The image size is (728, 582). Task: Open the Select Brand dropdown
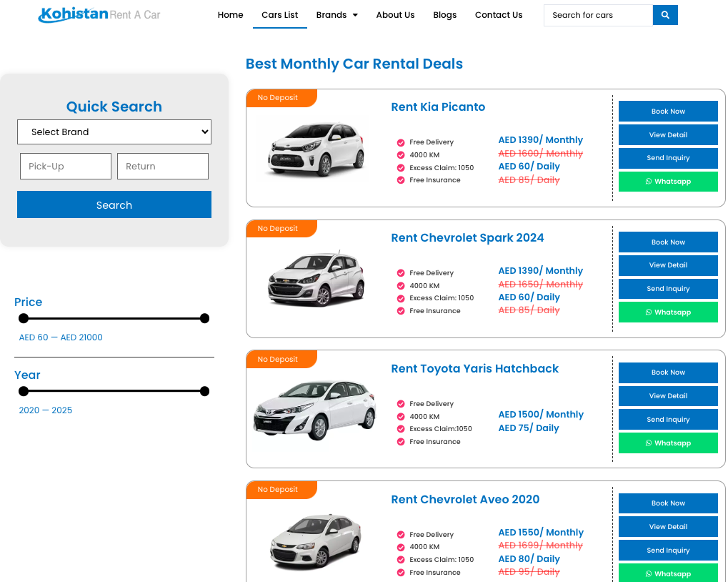click(x=114, y=132)
